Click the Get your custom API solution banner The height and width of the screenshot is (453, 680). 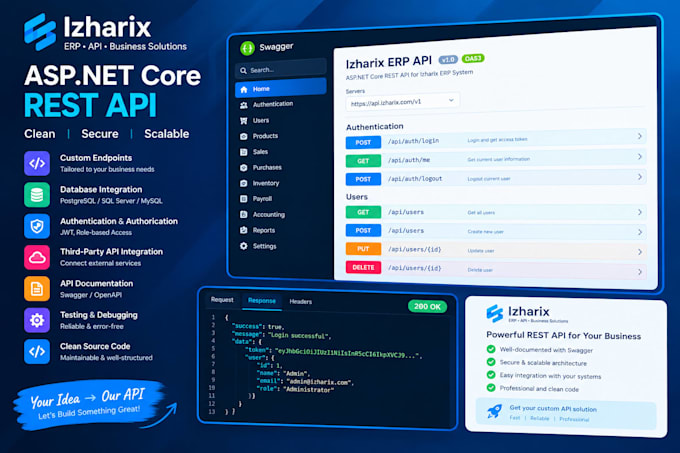(566, 413)
